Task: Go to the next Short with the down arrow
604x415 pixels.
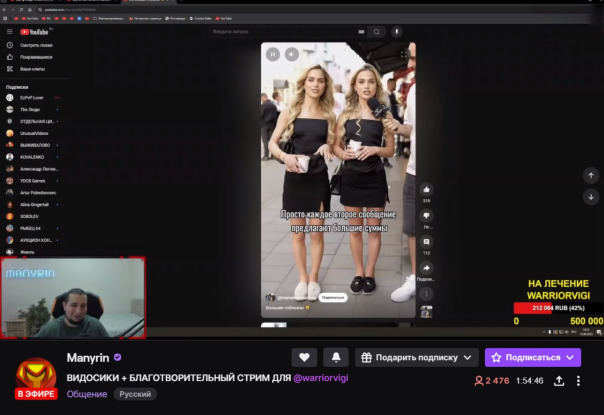Action: [x=589, y=197]
